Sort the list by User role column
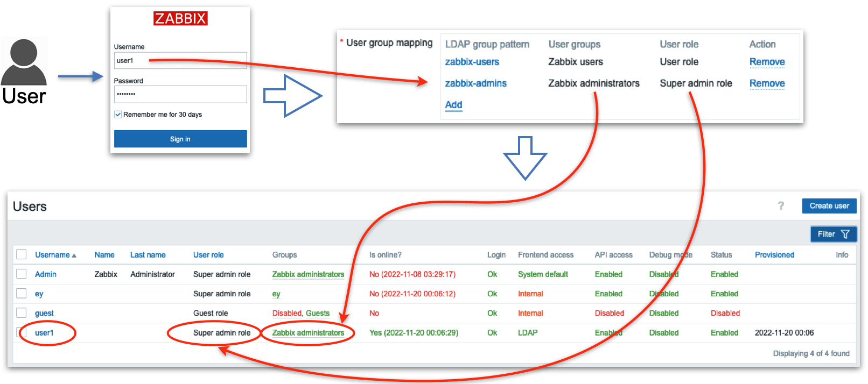This screenshot has height=384, width=868. click(208, 255)
